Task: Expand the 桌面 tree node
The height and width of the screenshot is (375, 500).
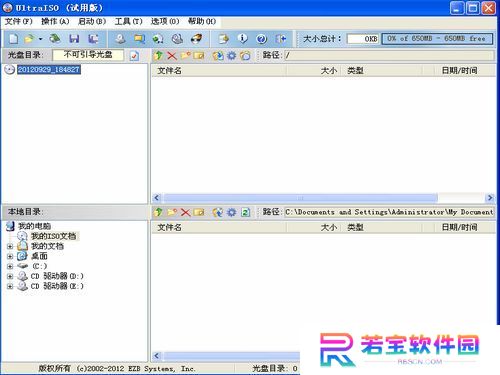Action: 10,257
